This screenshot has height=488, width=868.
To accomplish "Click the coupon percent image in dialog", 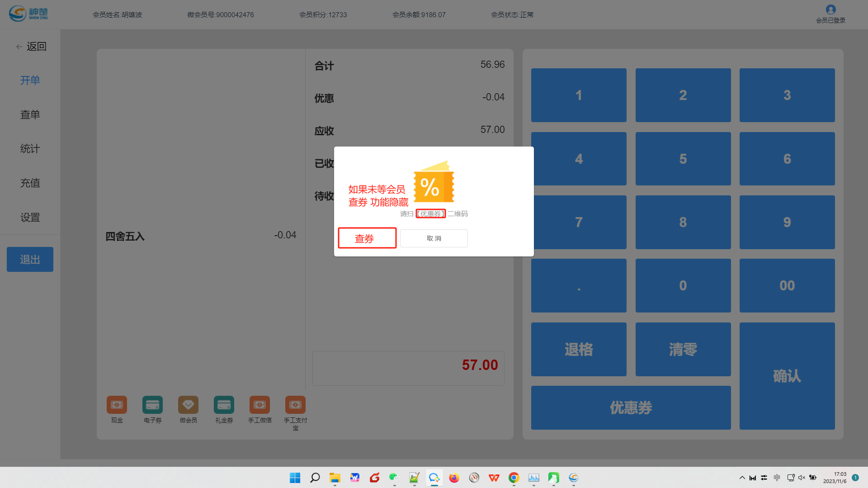I will 434,182.
